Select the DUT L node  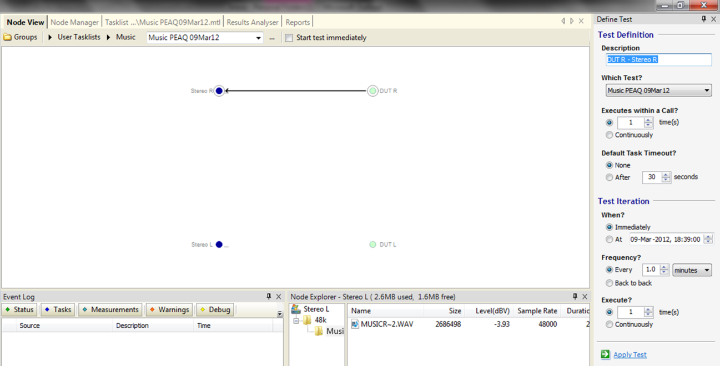(x=372, y=245)
